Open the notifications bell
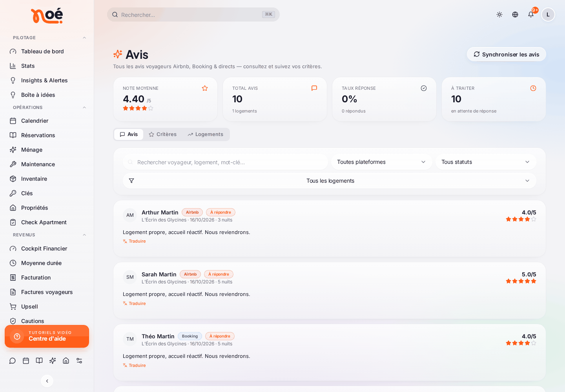The width and height of the screenshot is (565, 392). click(531, 15)
